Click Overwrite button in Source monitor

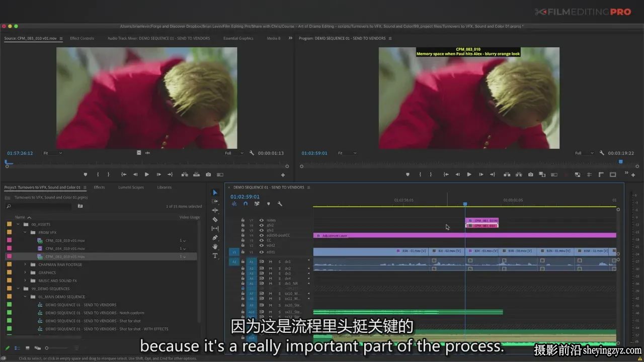pos(196,174)
